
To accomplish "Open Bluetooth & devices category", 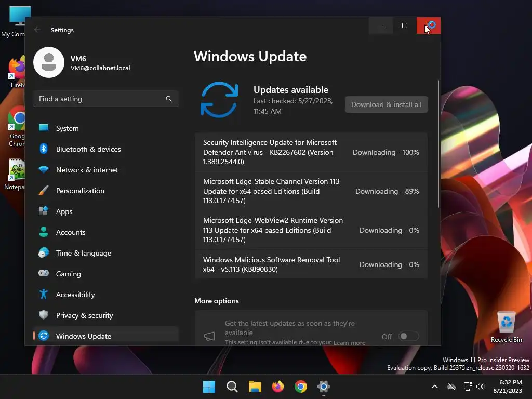I will 105,149.
